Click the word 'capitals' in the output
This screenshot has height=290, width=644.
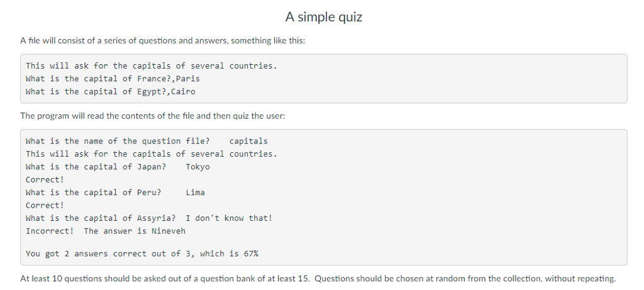click(248, 142)
